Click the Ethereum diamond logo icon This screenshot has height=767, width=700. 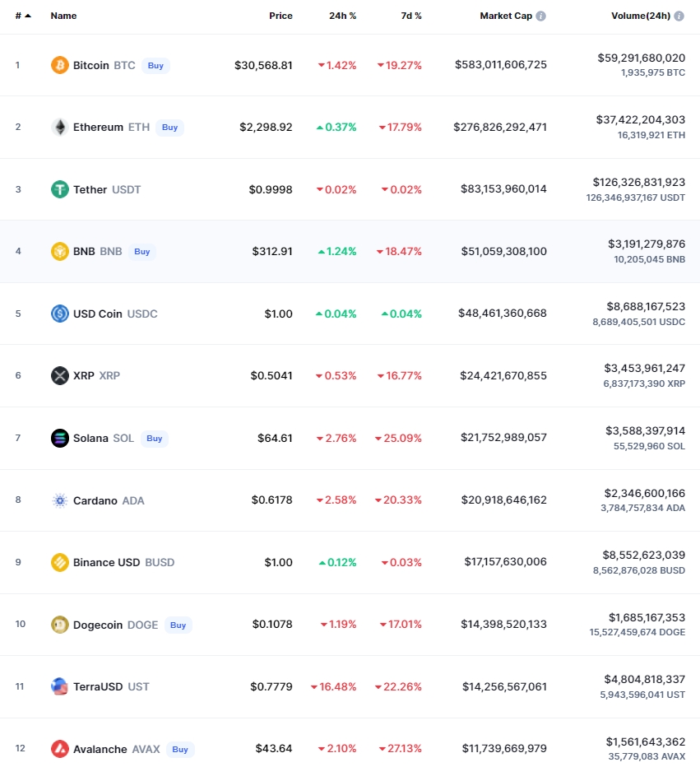[x=60, y=127]
